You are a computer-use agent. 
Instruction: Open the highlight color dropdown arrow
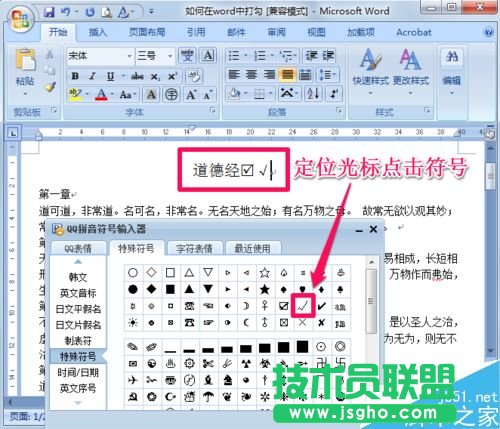click(87, 95)
